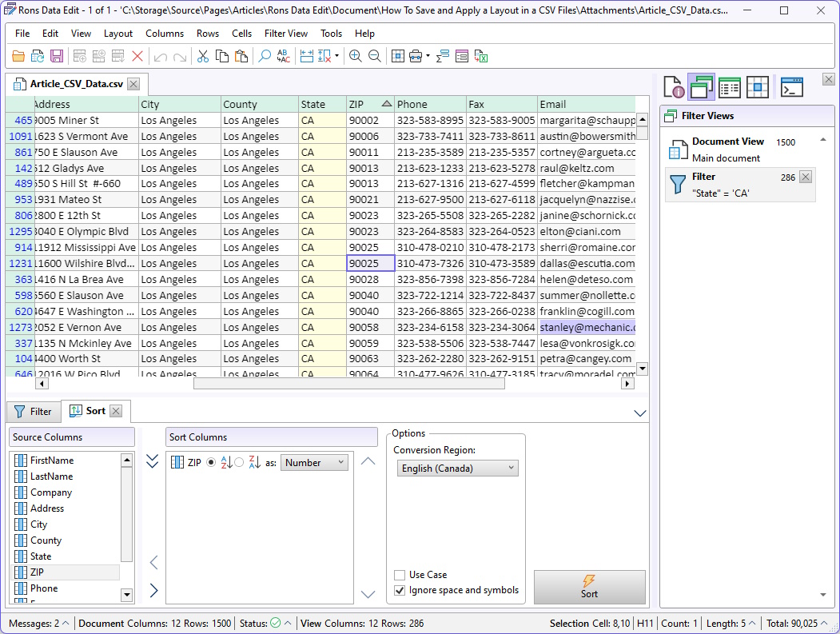The image size is (840, 634).
Task: Open the console/script panel icon on the right
Action: click(x=792, y=88)
